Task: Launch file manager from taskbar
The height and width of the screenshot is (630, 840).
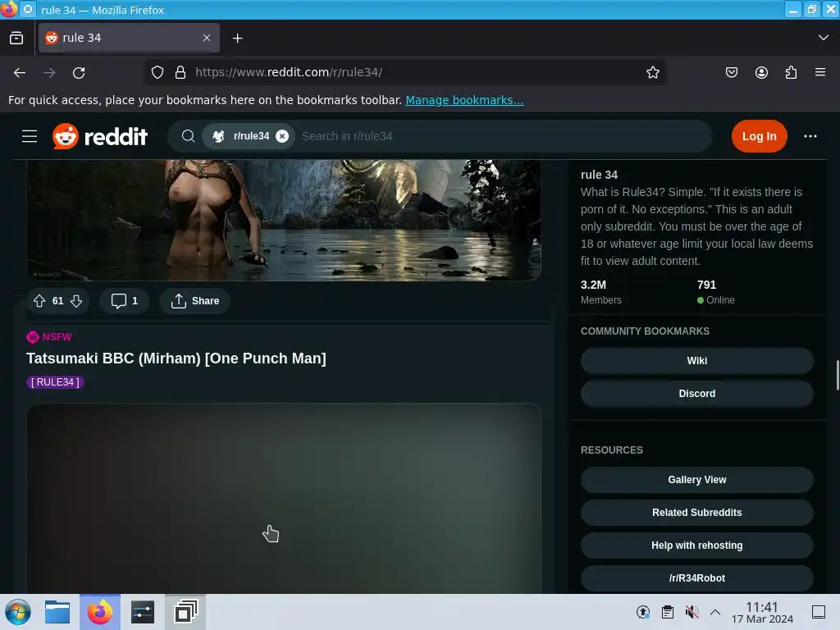Action: click(57, 612)
